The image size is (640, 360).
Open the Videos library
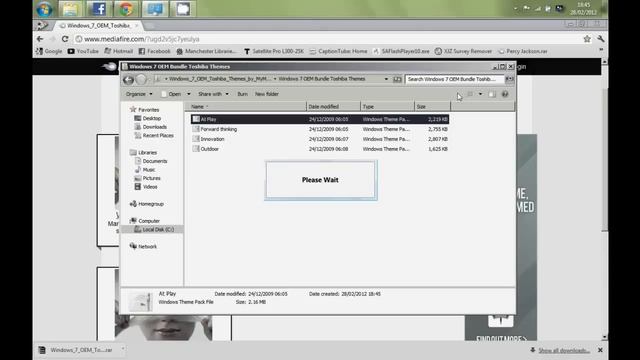point(146,187)
